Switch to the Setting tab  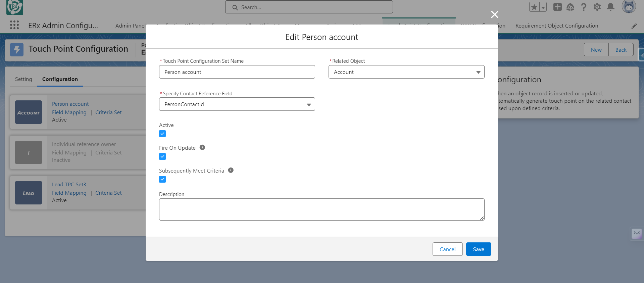click(23, 79)
